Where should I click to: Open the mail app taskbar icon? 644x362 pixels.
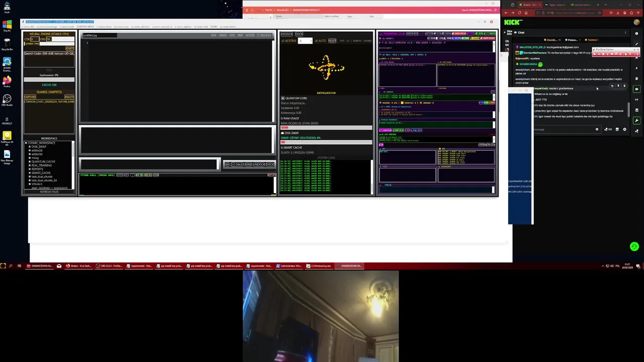tap(59, 266)
